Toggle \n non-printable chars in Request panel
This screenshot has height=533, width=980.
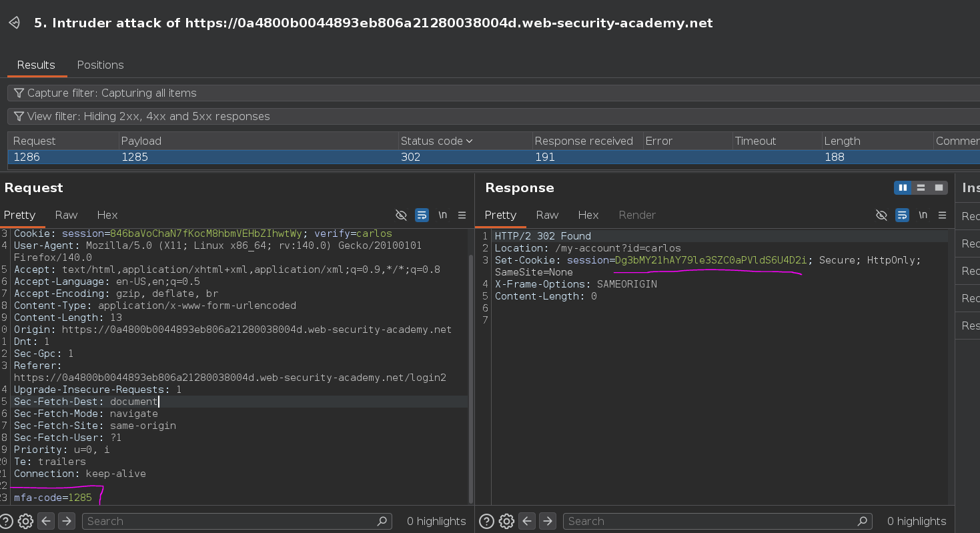[x=442, y=215]
